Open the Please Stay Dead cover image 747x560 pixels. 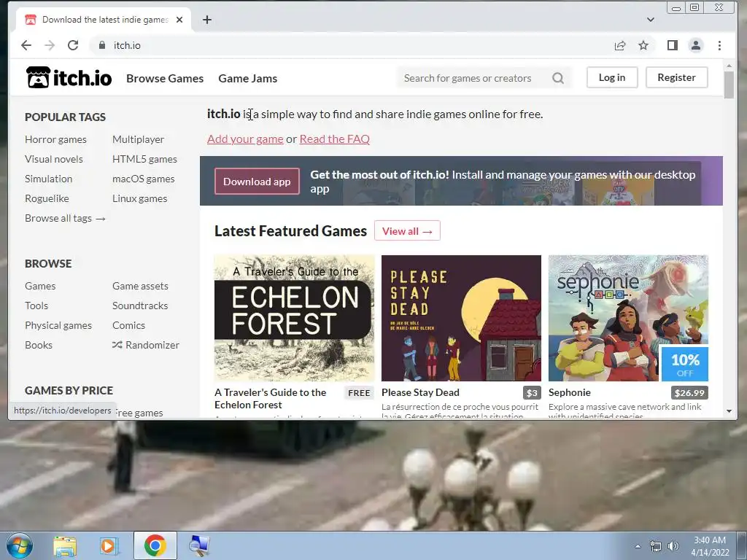click(x=461, y=318)
